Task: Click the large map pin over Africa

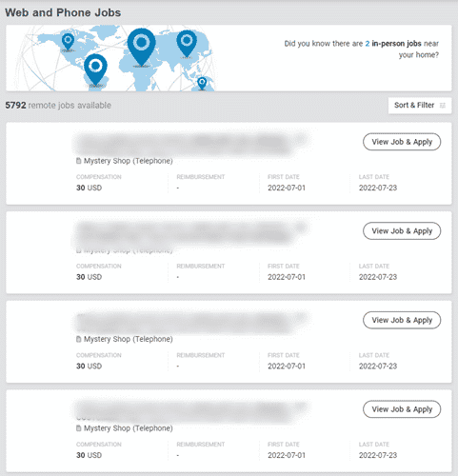Action: point(141,47)
